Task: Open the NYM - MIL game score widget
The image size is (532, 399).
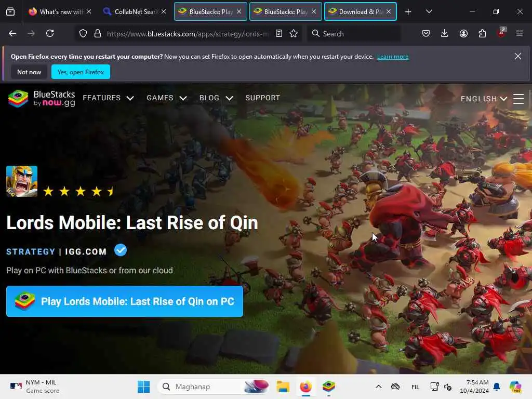Action: (34, 387)
